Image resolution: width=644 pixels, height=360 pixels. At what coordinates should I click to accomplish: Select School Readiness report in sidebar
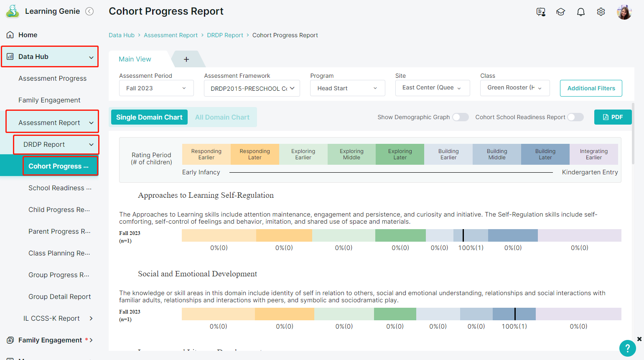pyautogui.click(x=60, y=188)
